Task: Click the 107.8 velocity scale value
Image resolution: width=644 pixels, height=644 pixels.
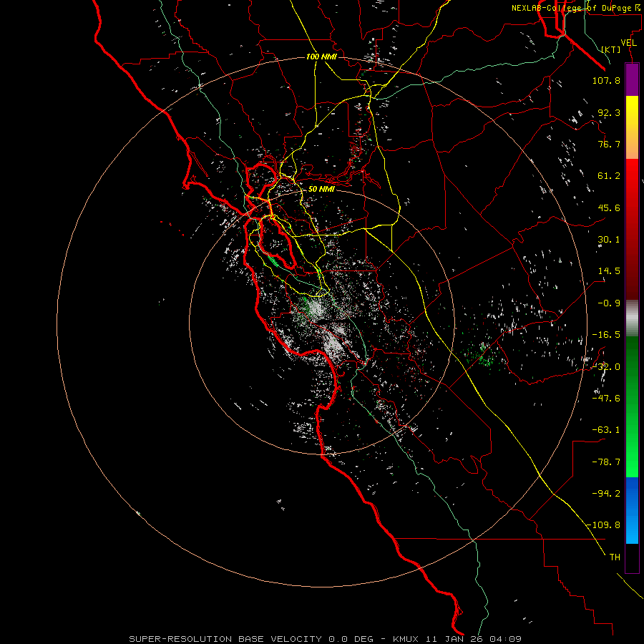Action: (606, 80)
